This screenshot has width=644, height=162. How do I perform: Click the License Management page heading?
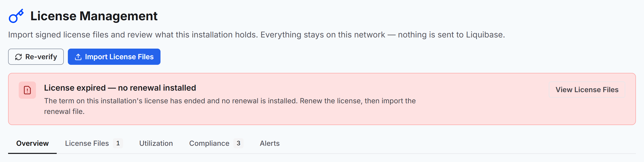[94, 16]
